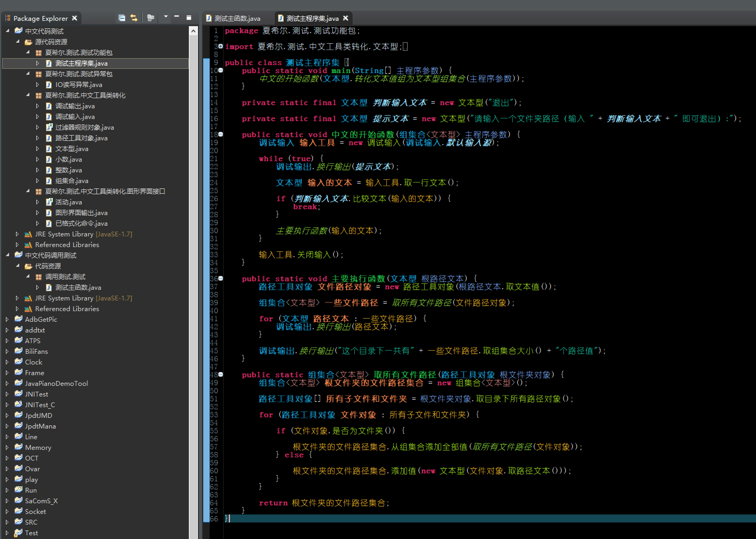This screenshot has width=756, height=539.
Task: Click the 过滤器规则对象.java interface file icon
Action: pos(49,127)
